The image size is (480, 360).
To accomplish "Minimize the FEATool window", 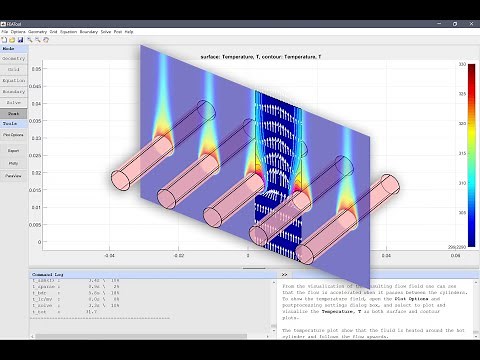I will coord(439,24).
